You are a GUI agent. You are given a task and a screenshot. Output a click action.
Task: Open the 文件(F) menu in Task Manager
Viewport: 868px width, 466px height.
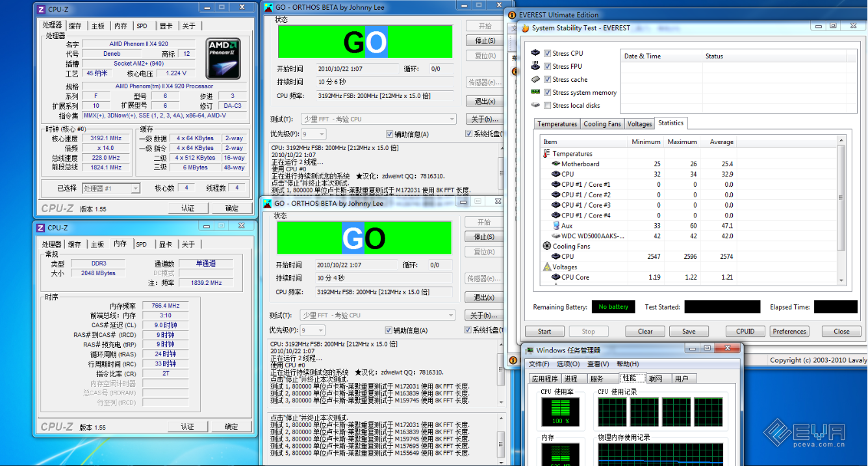pos(539,364)
